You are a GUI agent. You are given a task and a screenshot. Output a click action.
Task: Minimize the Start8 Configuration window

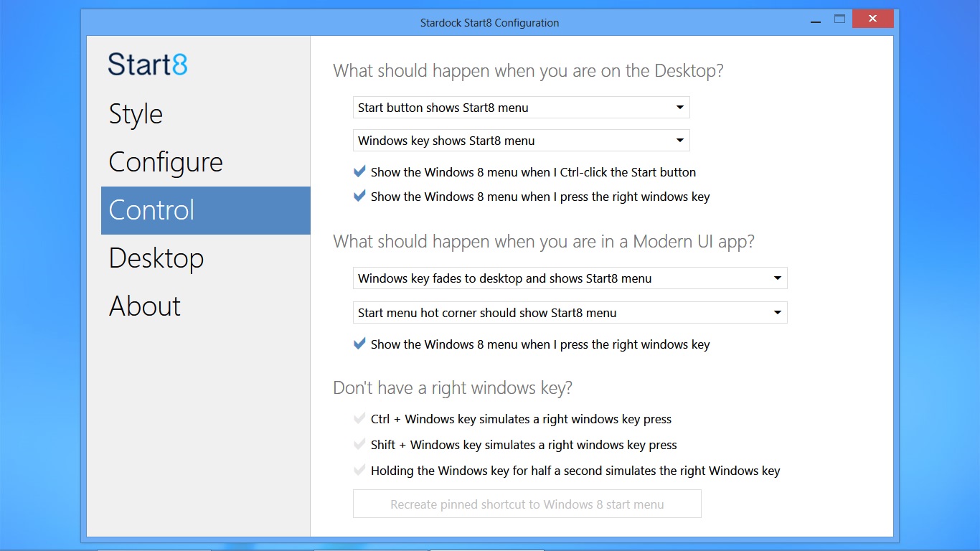pos(815,22)
